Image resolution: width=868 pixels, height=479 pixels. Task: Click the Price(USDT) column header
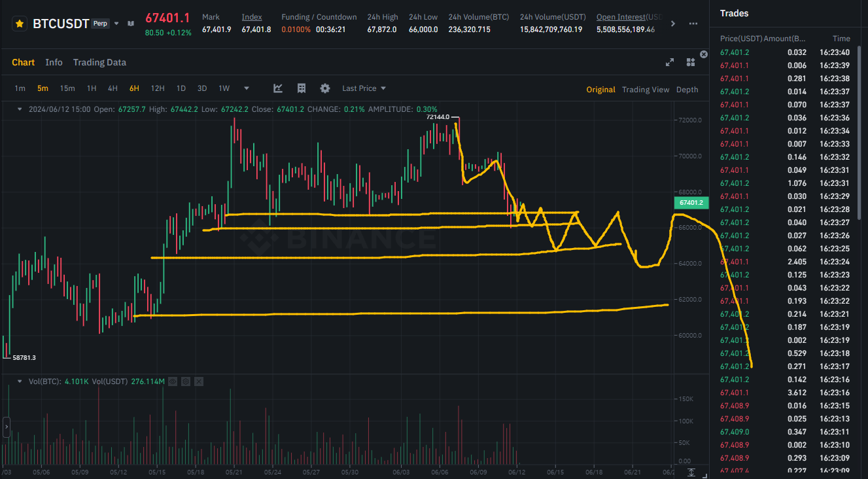click(x=741, y=39)
